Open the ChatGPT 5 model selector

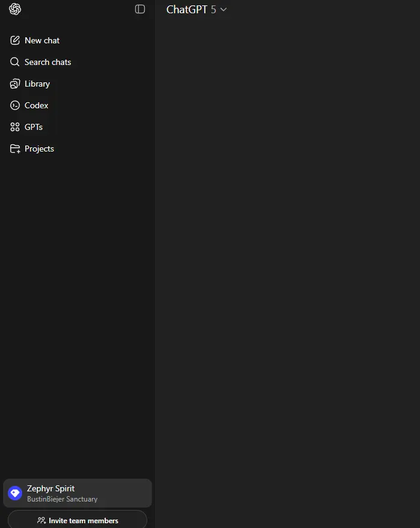(196, 10)
